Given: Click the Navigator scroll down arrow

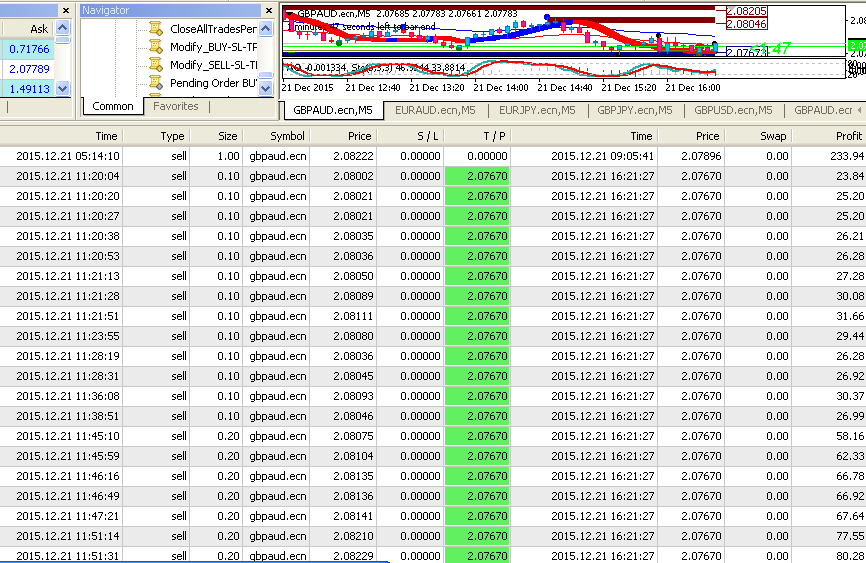Looking at the screenshot, I should coord(266,88).
